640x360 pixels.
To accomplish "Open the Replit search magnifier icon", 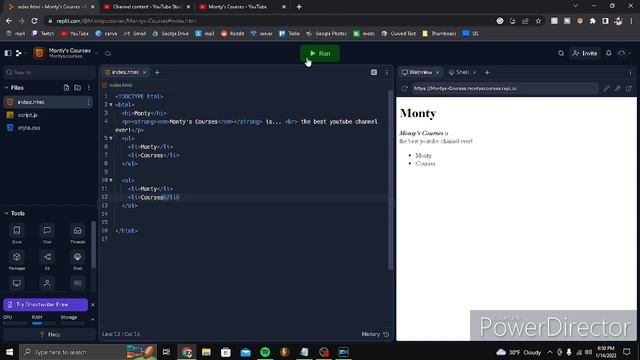I will [561, 53].
